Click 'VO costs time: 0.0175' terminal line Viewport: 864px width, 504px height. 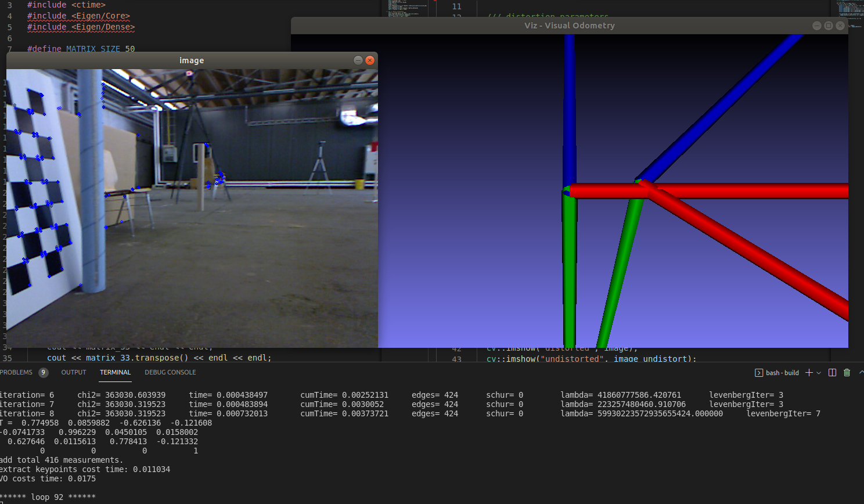(48, 478)
